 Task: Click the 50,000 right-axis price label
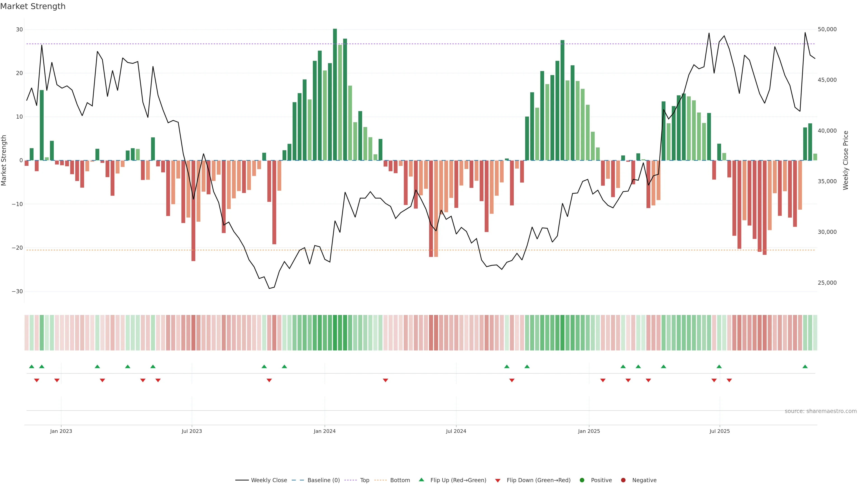click(827, 29)
